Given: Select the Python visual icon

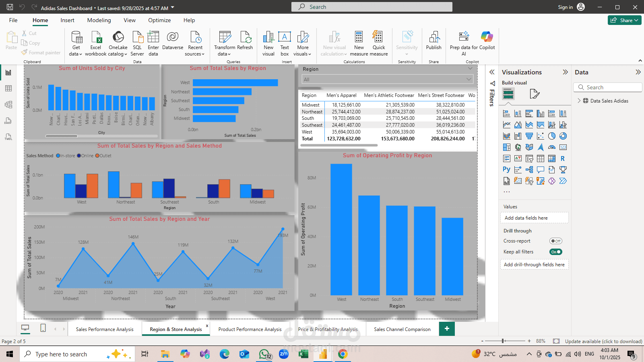Looking at the screenshot, I should 507,170.
